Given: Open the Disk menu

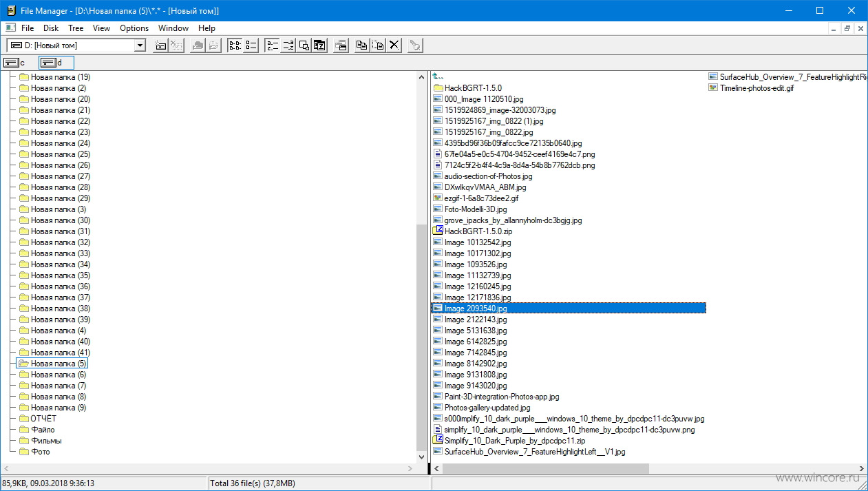Looking at the screenshot, I should pyautogui.click(x=51, y=28).
